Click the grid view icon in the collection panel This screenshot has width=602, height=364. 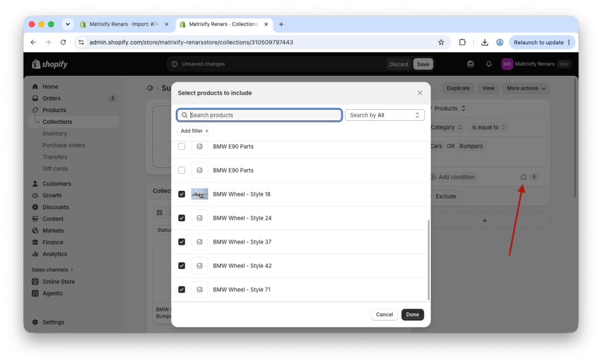[x=159, y=213]
